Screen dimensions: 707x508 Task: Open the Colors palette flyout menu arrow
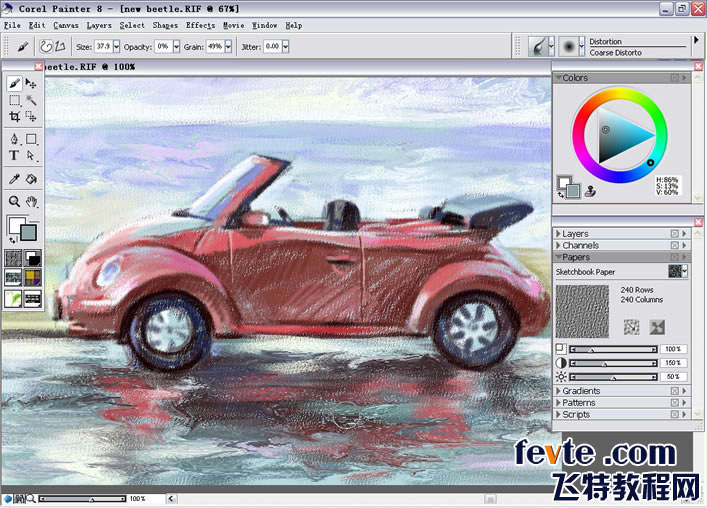coord(684,78)
